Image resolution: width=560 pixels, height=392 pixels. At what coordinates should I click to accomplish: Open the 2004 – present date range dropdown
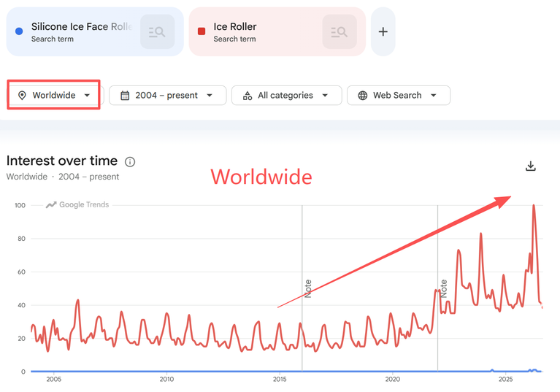[167, 96]
